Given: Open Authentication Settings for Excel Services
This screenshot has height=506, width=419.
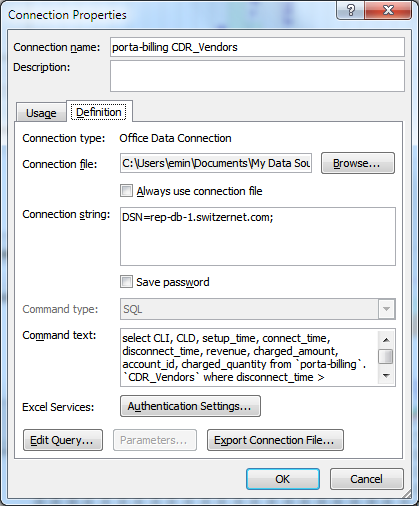Looking at the screenshot, I should point(190,406).
